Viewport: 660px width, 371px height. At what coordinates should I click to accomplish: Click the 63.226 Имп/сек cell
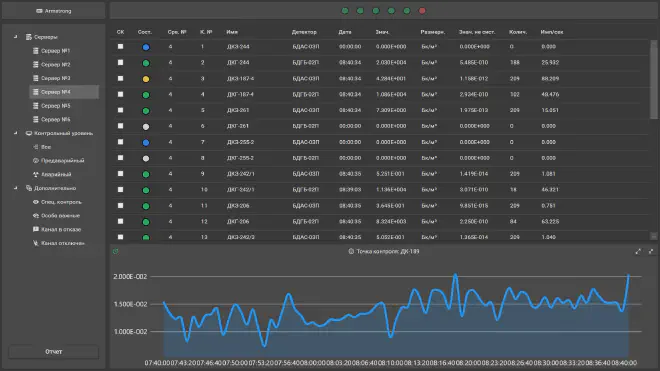pos(550,221)
